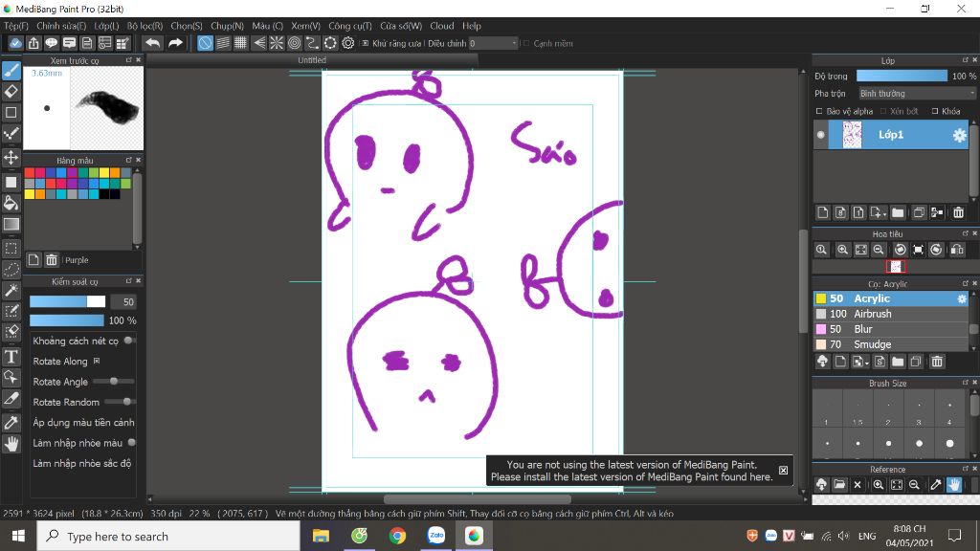Select the Bucket fill tool
Image resolution: width=980 pixels, height=551 pixels.
click(x=11, y=203)
